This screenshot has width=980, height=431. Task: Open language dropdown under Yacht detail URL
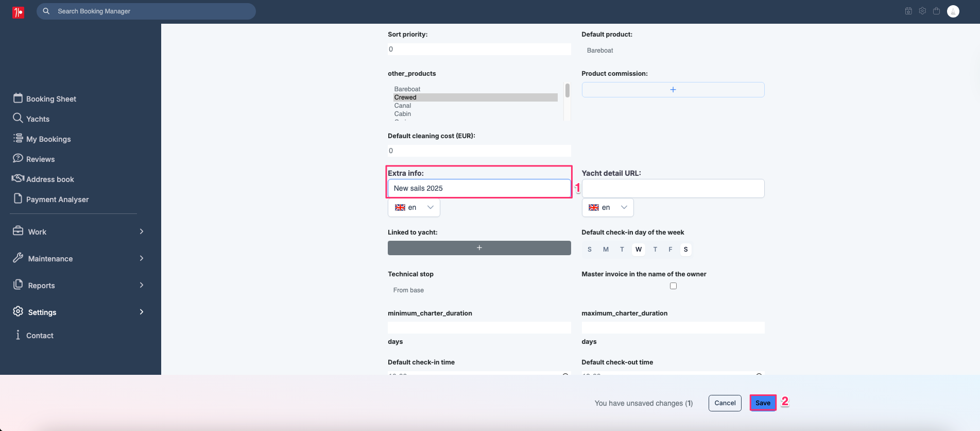coord(608,207)
